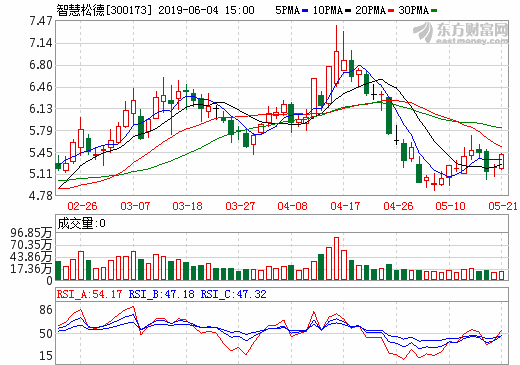Click the 5PMA legend label
This screenshot has height=365, width=520.
click(287, 10)
